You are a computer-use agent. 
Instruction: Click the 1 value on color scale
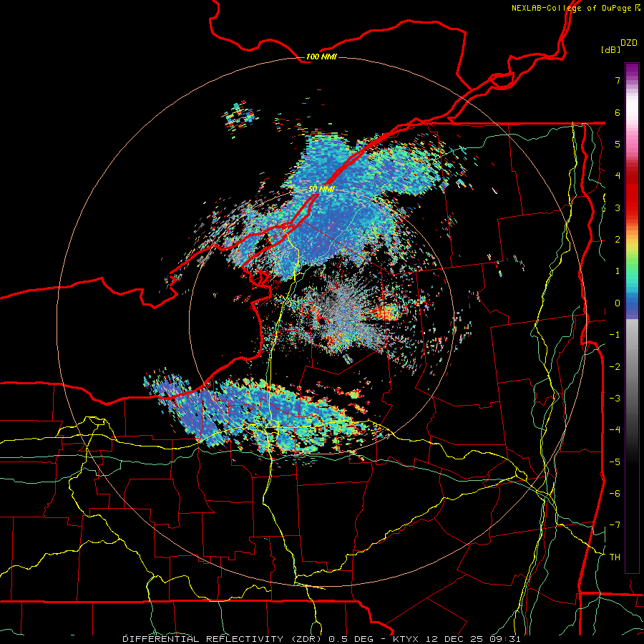(618, 271)
